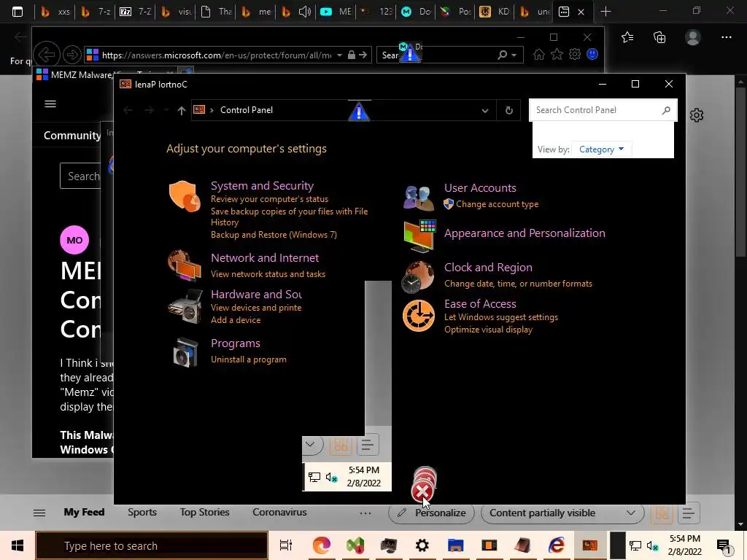The height and width of the screenshot is (560, 747).
Task: Focus the Search Control Panel field
Action: pos(603,110)
